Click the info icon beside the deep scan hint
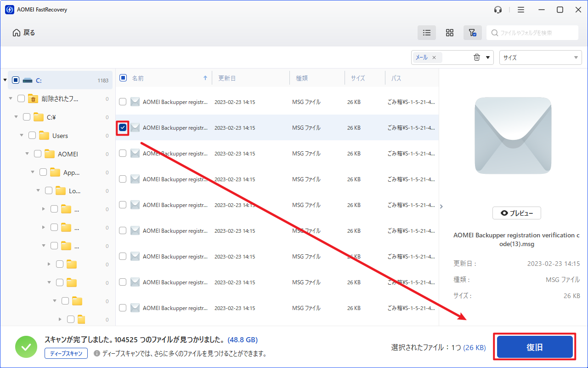588x368 pixels. pyautogui.click(x=97, y=353)
